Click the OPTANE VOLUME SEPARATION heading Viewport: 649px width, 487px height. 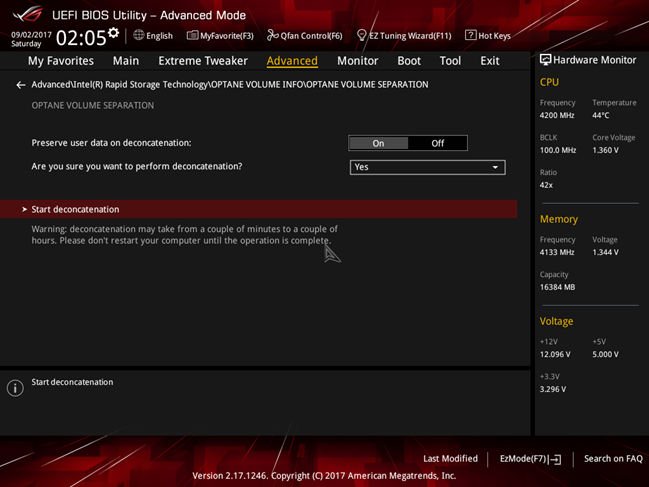coord(93,106)
